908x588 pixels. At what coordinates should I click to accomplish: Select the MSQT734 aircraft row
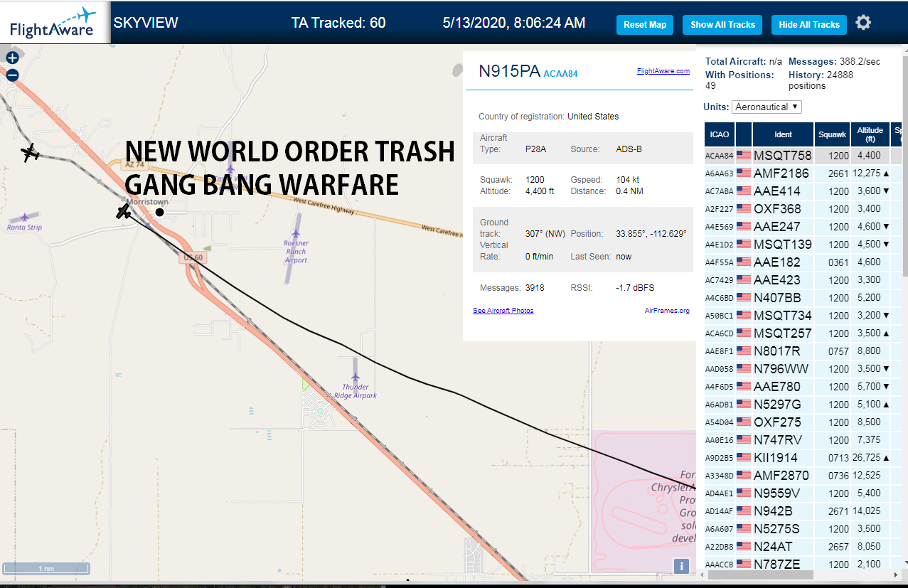[803, 316]
